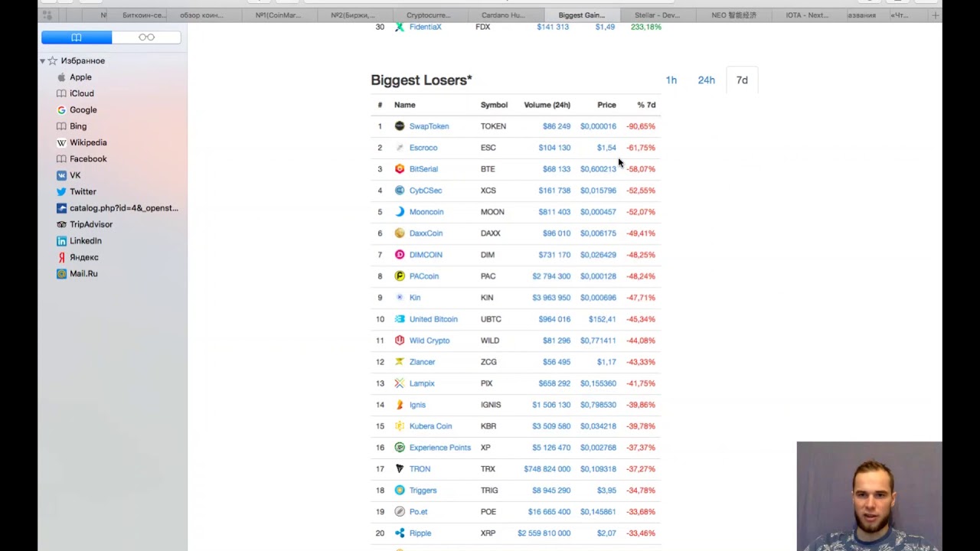
Task: Open the TRON coin link
Action: tap(420, 469)
